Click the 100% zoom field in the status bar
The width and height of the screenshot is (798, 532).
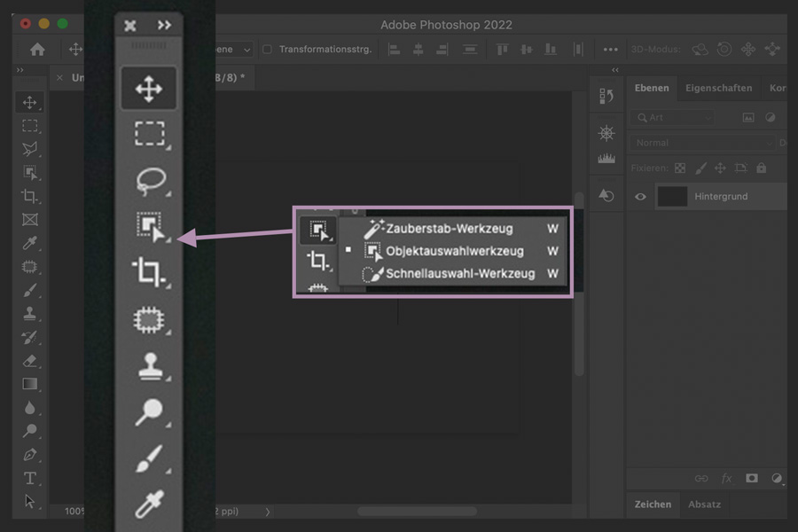click(74, 511)
